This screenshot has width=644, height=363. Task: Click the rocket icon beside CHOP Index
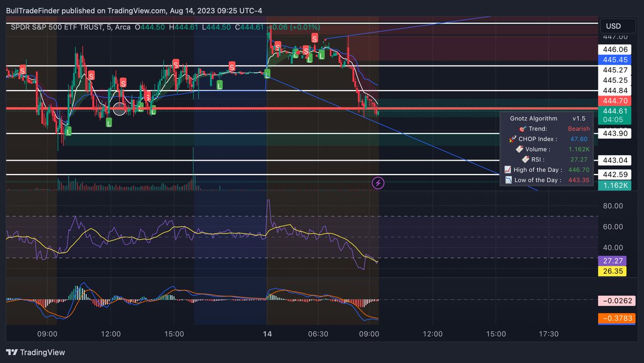click(x=513, y=139)
